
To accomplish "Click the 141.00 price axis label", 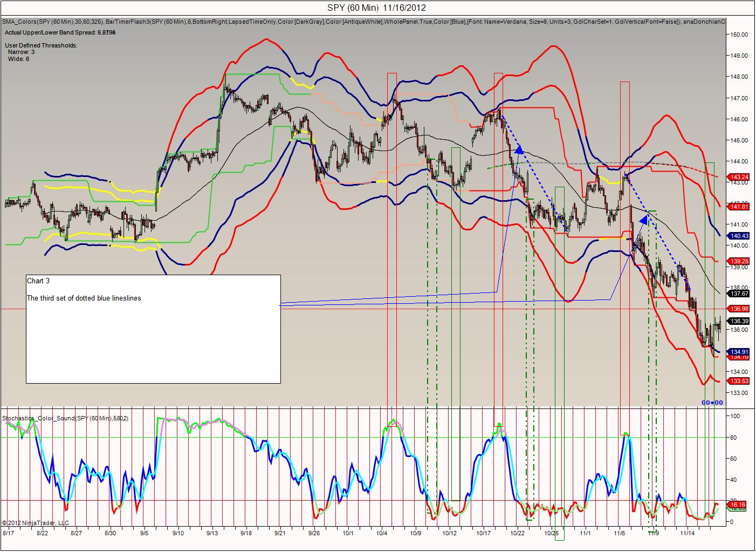I will click(x=739, y=224).
